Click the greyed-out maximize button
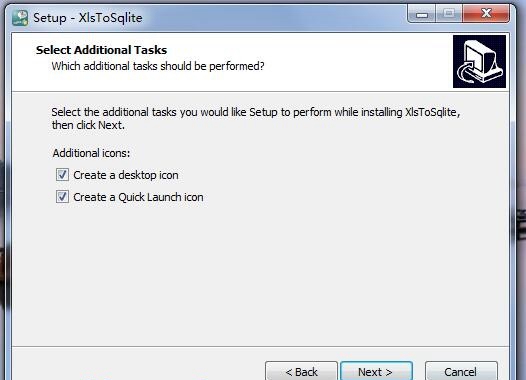The image size is (526, 380). coord(449,14)
